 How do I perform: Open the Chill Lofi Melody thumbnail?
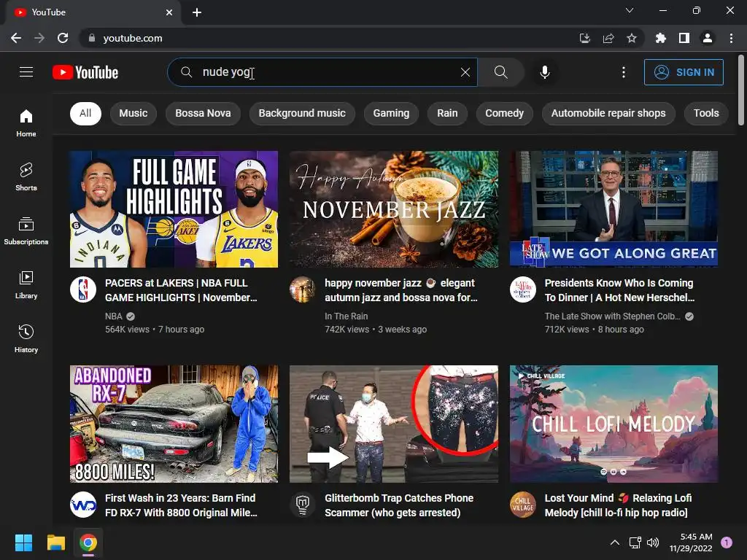click(x=614, y=424)
